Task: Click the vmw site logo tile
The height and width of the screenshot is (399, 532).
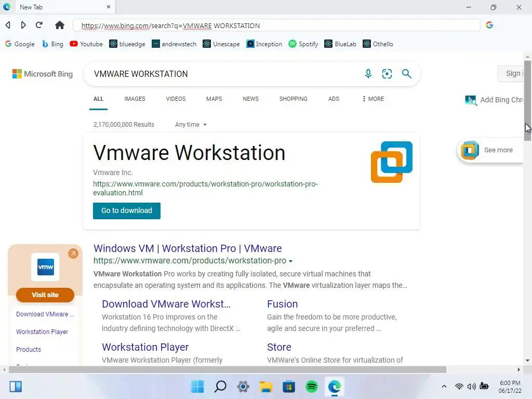Action: [x=46, y=267]
